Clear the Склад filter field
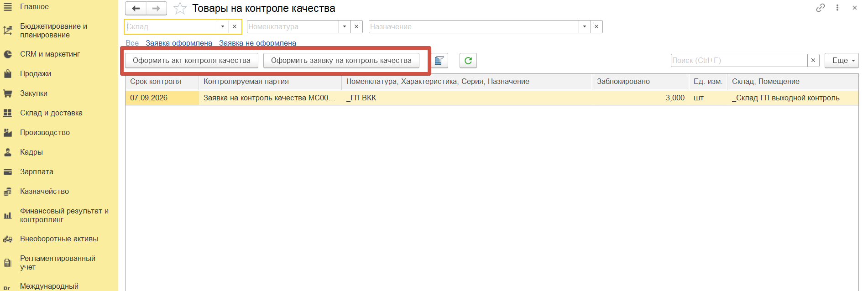 point(235,27)
